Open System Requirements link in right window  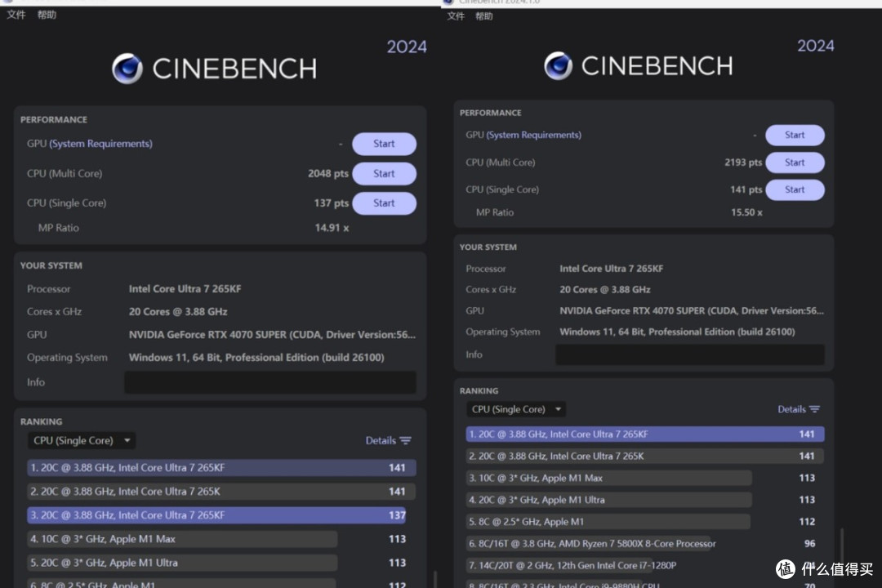click(x=534, y=135)
